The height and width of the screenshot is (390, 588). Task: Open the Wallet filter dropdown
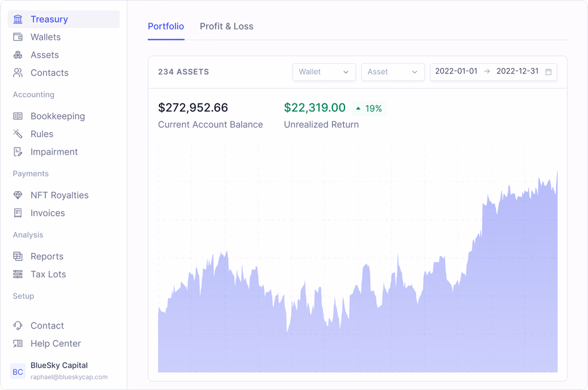[x=324, y=72]
